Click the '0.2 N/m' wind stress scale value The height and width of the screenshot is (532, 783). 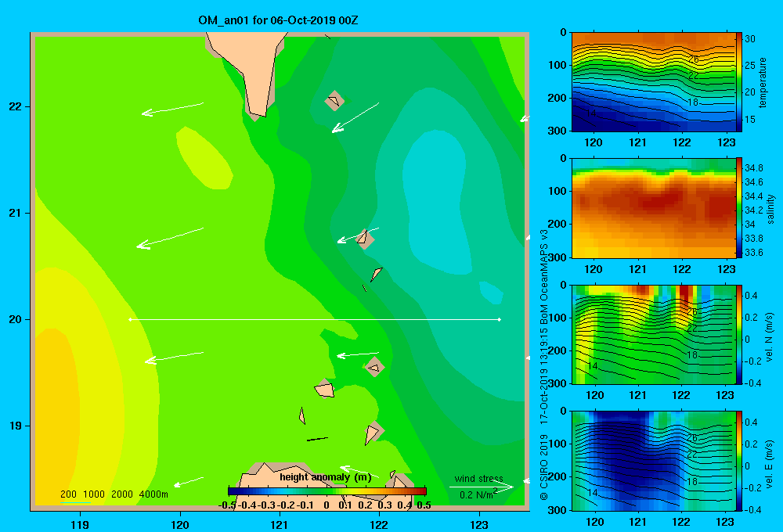click(478, 494)
